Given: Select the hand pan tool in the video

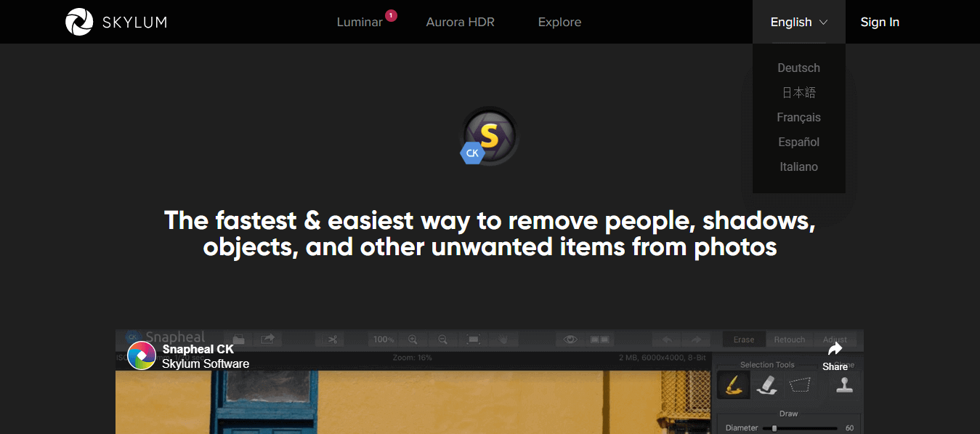Looking at the screenshot, I should coord(503,339).
